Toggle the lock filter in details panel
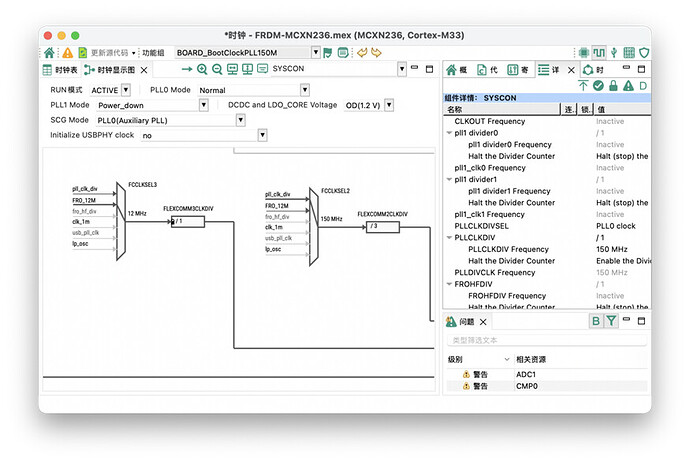690x463 pixels. [613, 86]
